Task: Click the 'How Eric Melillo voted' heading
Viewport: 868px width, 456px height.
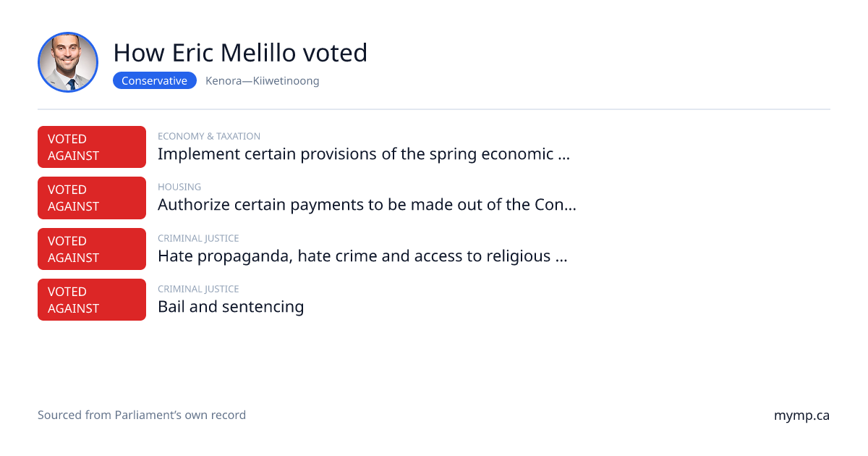Action: pos(240,53)
